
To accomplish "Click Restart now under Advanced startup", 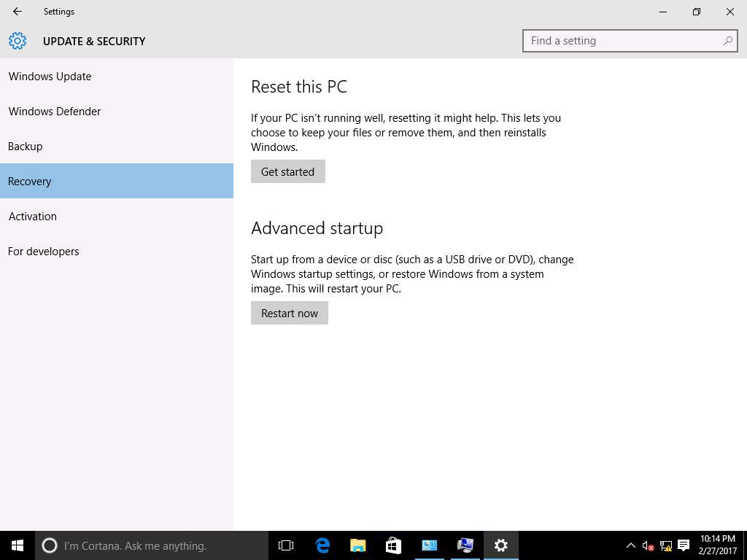I will click(289, 313).
